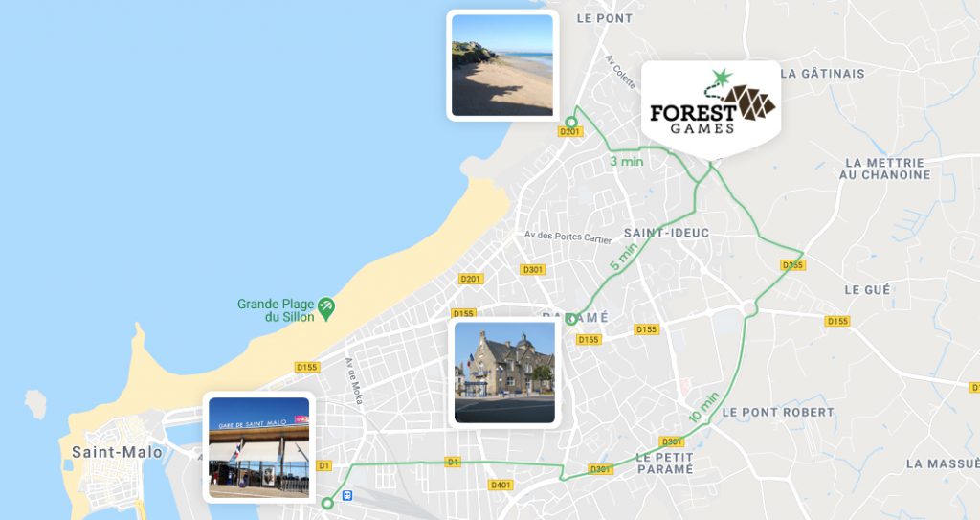
Task: Click the route start circle near station
Action: tap(327, 503)
